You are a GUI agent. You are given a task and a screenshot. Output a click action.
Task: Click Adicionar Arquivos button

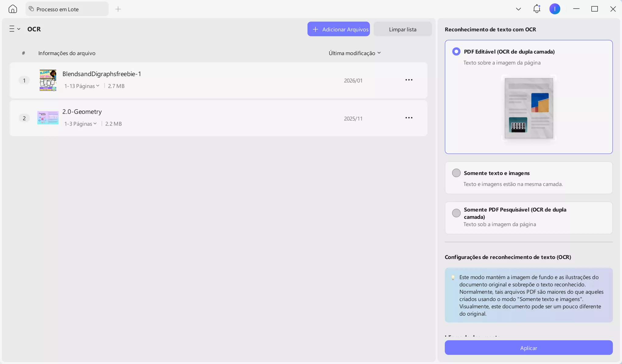click(339, 29)
